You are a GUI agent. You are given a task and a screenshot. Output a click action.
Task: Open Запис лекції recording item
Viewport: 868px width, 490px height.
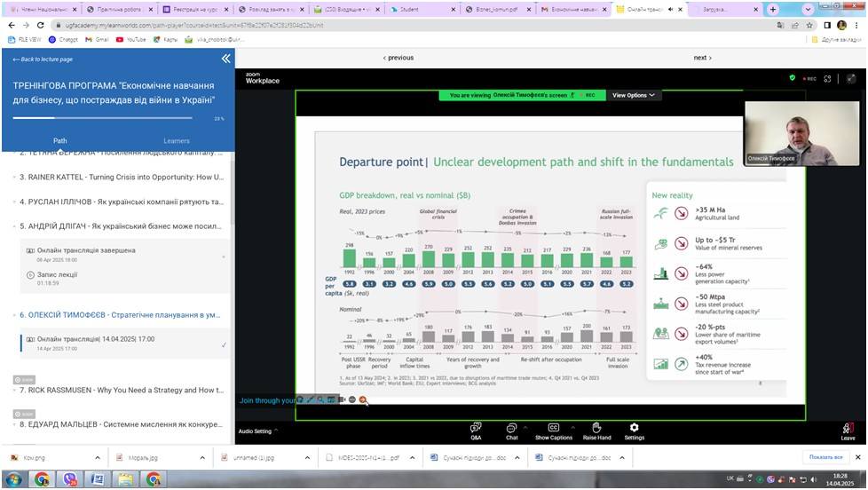click(58, 274)
